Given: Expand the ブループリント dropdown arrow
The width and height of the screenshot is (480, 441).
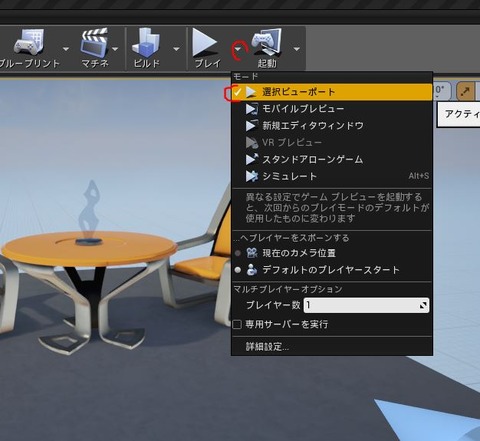Looking at the screenshot, I should (x=66, y=49).
